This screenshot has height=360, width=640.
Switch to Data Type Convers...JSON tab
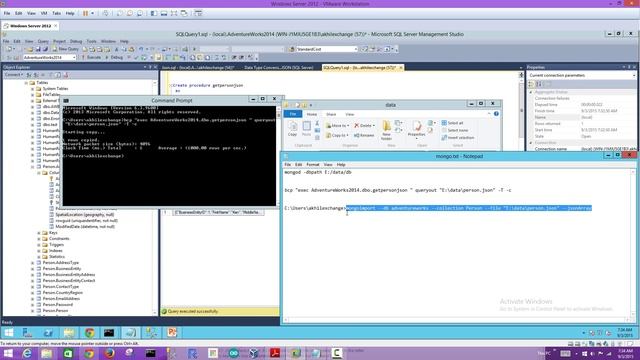[279, 67]
